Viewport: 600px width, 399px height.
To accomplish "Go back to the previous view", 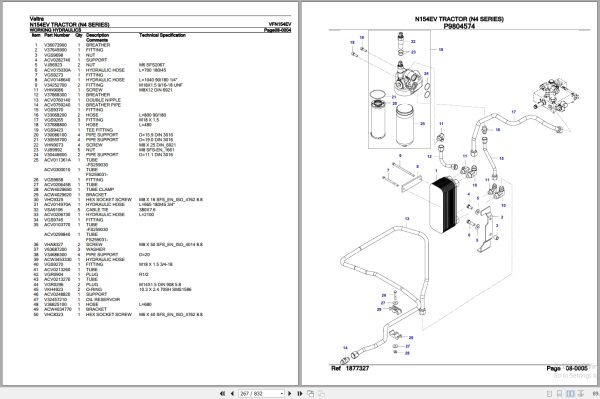I will 311,393.
